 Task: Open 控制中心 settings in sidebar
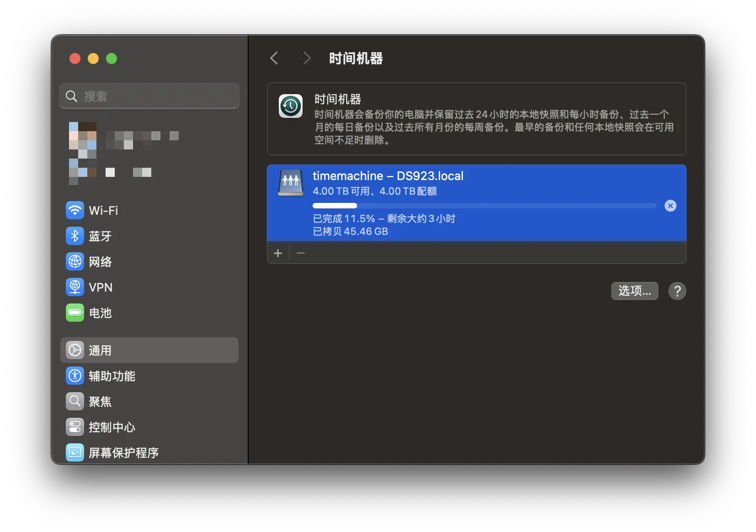[112, 427]
